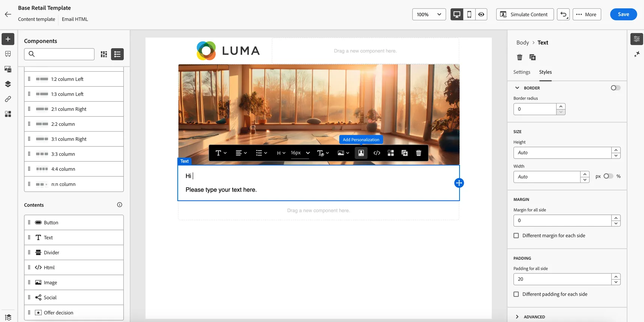Open the Settings tab
644x322 pixels.
click(522, 72)
